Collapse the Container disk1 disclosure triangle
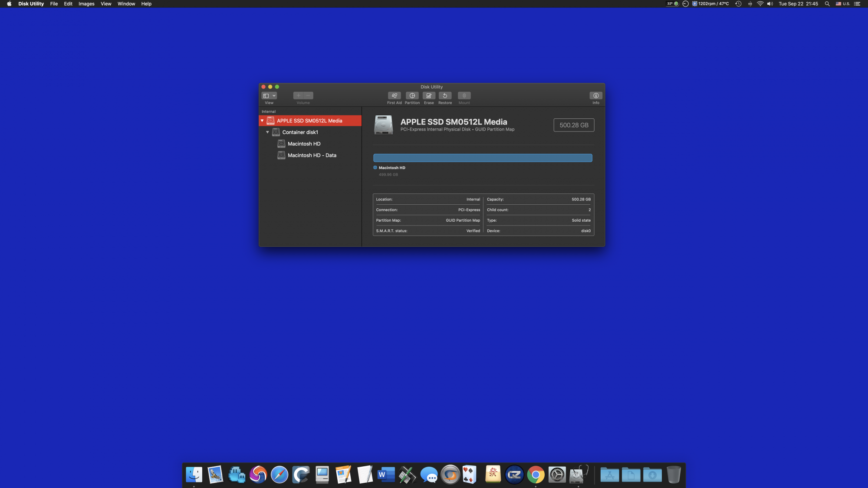The width and height of the screenshot is (868, 488). tap(267, 132)
